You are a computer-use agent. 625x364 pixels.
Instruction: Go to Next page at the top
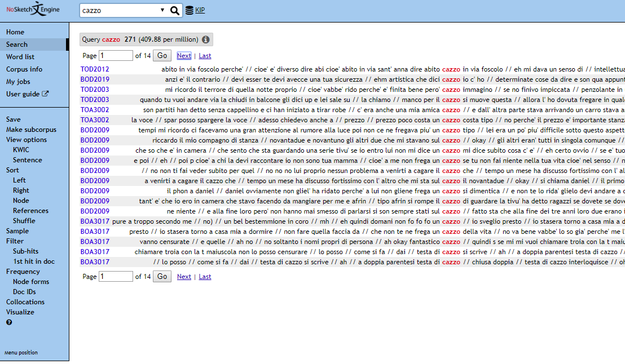coord(184,56)
